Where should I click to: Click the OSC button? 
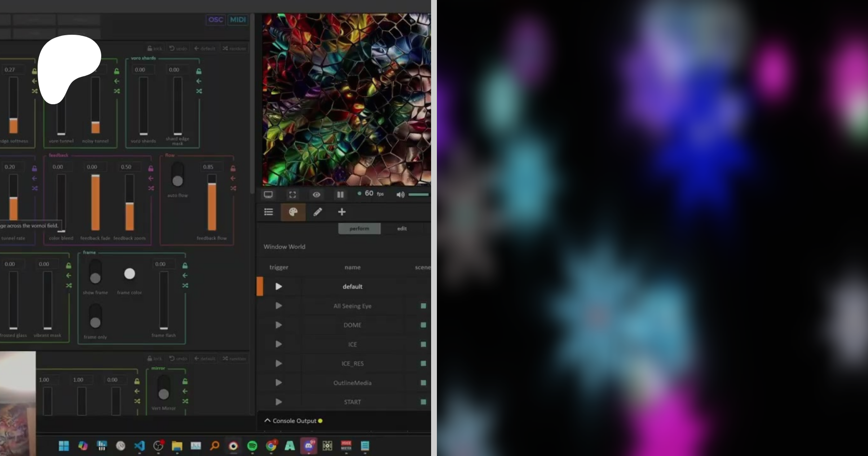(x=216, y=20)
